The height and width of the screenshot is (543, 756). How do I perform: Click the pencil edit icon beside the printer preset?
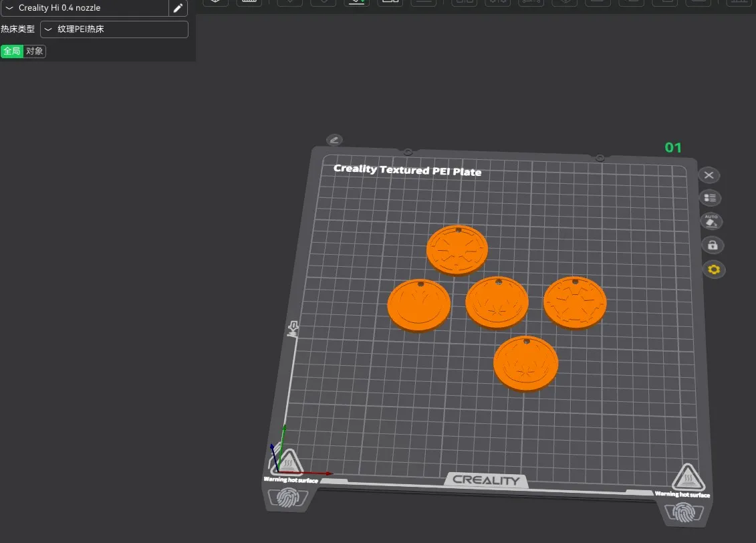coord(178,8)
